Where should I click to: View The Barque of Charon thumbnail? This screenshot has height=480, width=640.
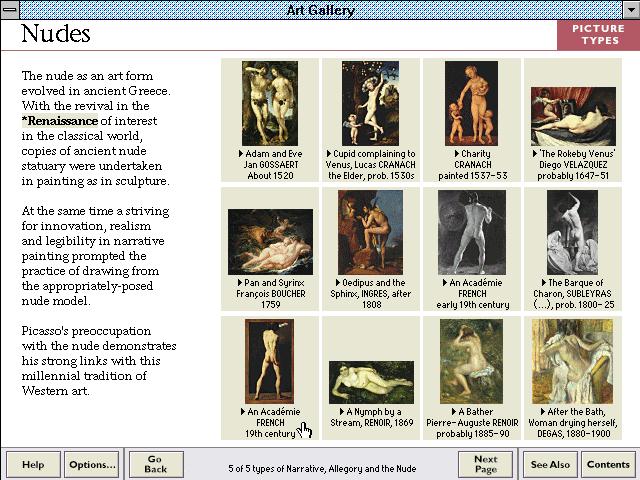573,232
